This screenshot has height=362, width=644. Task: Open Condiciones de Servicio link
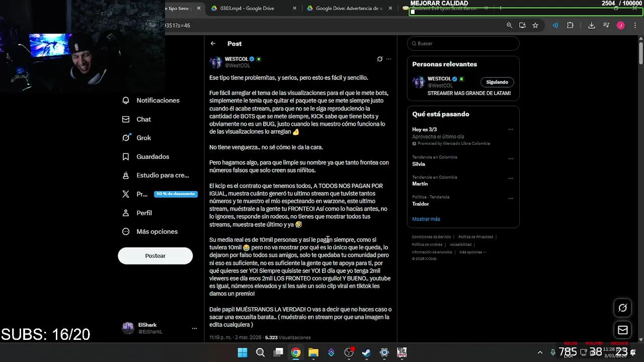tap(431, 237)
